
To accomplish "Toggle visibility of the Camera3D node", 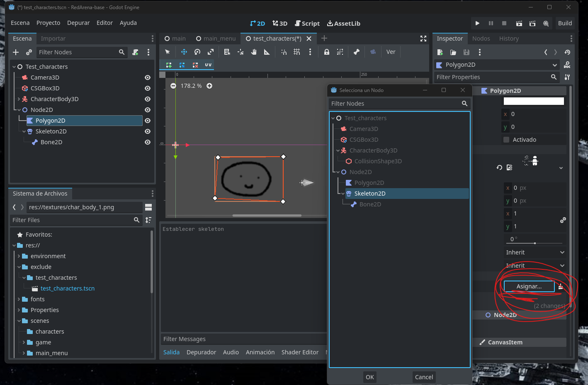I will [x=147, y=77].
